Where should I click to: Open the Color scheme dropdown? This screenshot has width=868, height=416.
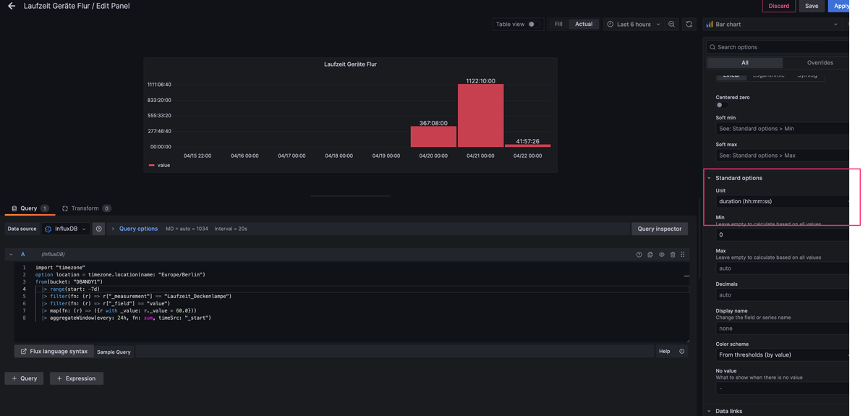(782, 355)
